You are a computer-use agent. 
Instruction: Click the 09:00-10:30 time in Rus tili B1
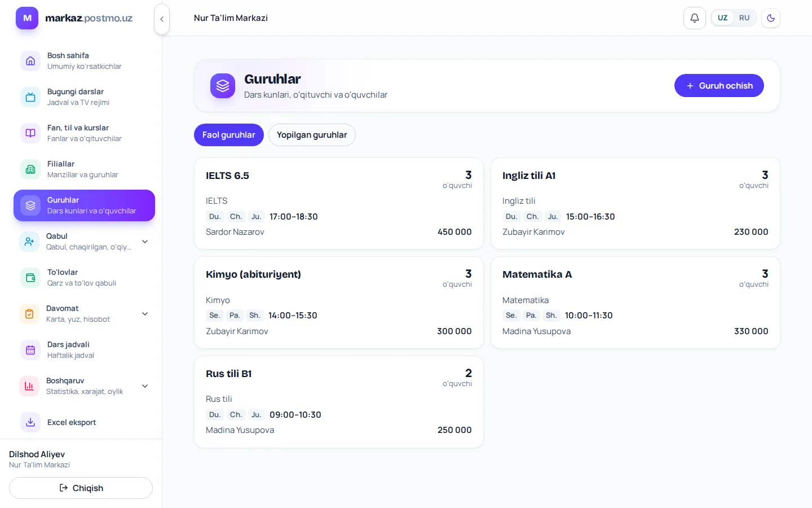295,415
